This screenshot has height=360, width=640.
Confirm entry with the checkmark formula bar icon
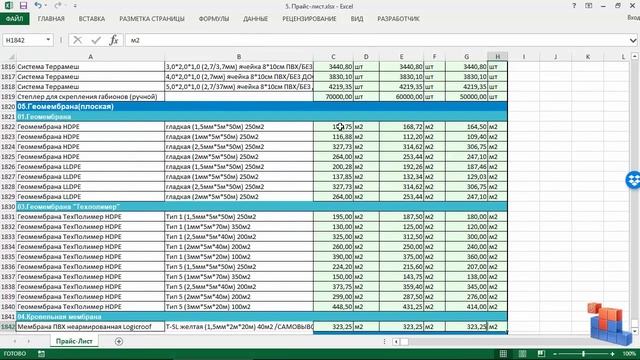(x=96, y=40)
